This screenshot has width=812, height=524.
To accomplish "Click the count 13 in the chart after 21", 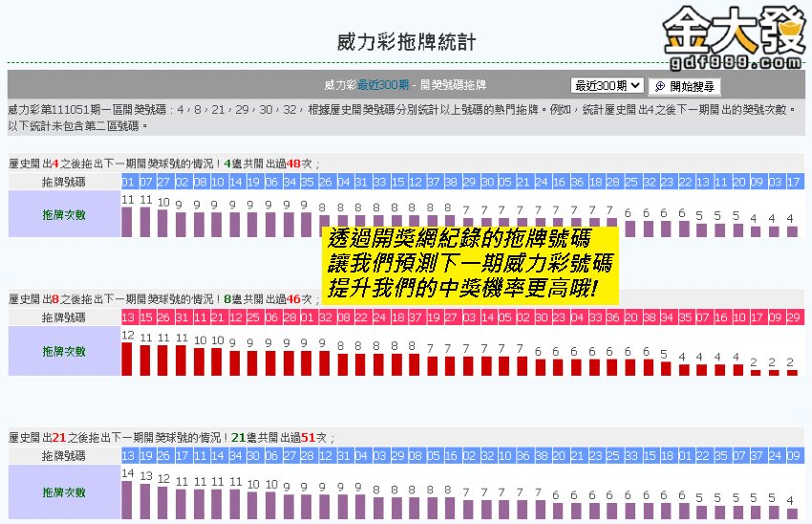I will [x=146, y=476].
